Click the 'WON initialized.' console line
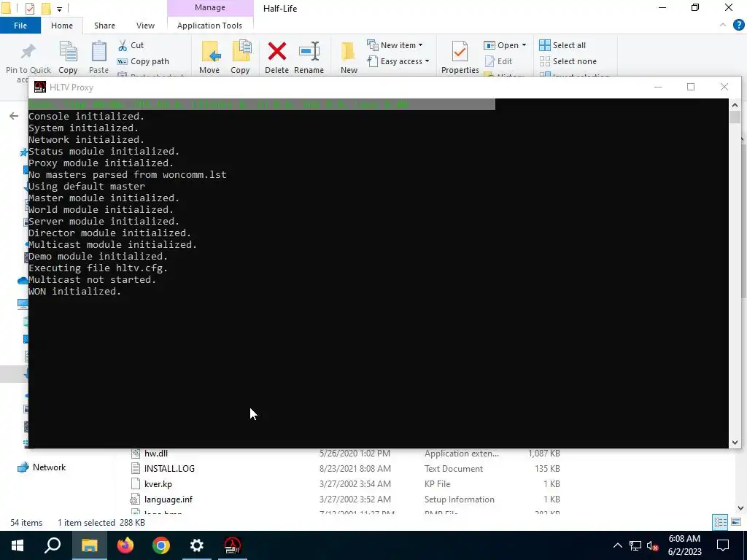Image resolution: width=747 pixels, height=560 pixels. pos(74,292)
